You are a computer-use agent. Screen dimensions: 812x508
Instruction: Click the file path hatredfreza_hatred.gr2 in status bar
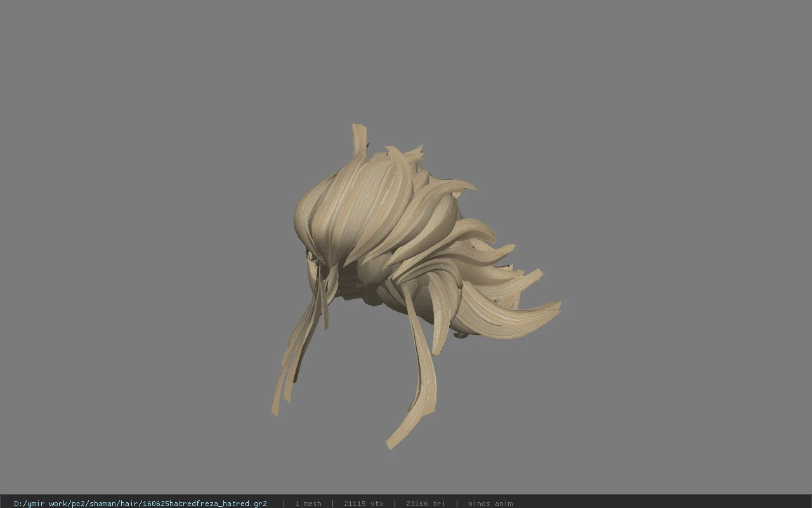pyautogui.click(x=140, y=504)
